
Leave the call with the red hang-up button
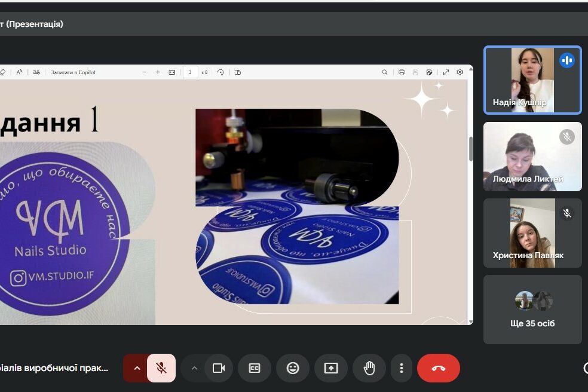(x=439, y=368)
